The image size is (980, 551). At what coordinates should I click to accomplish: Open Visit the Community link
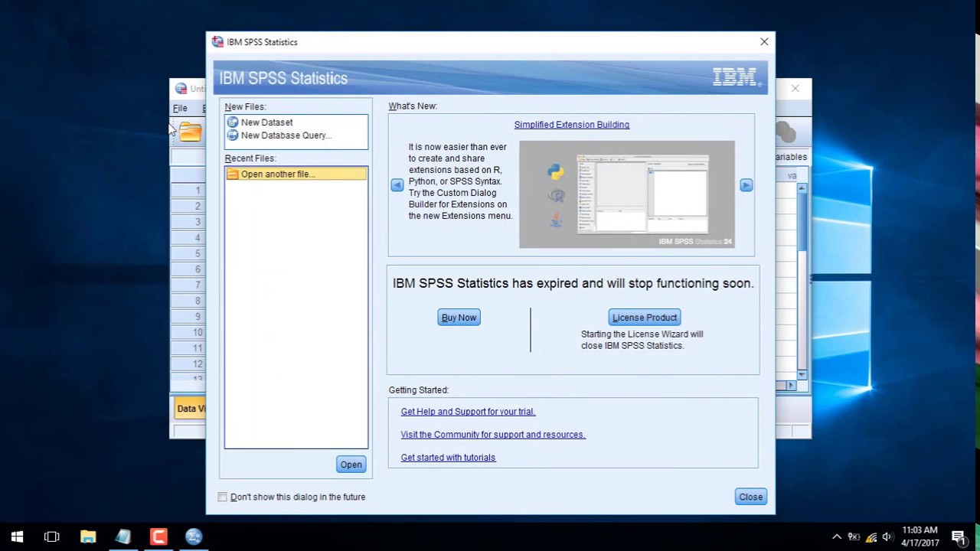tap(493, 435)
